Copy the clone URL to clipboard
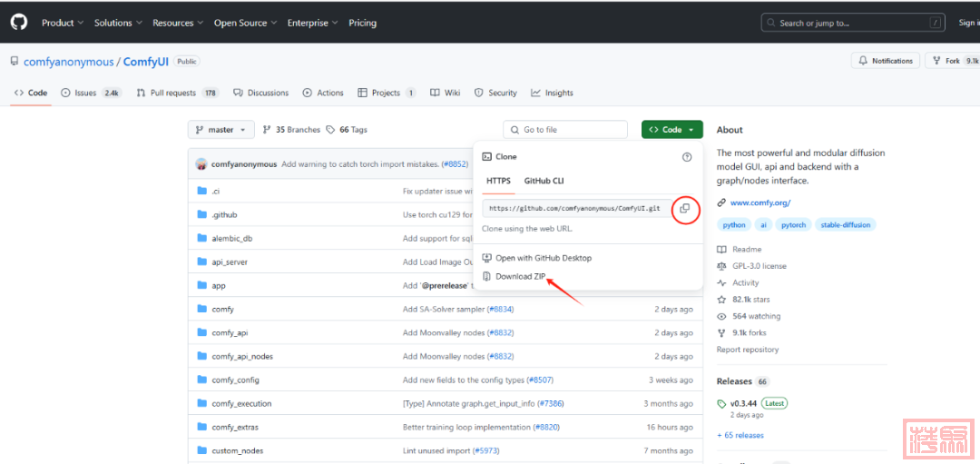This screenshot has height=464, width=980. [685, 209]
